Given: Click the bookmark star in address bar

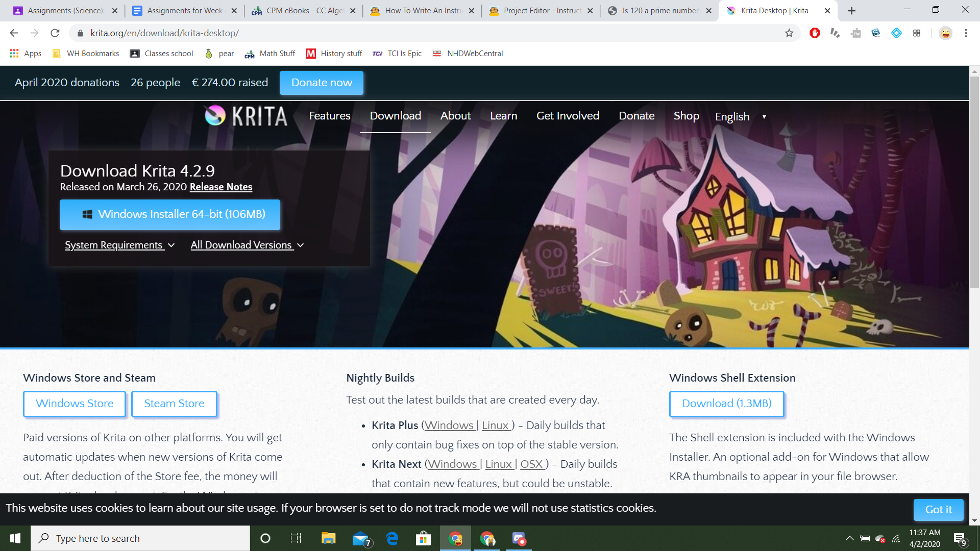Looking at the screenshot, I should [789, 33].
